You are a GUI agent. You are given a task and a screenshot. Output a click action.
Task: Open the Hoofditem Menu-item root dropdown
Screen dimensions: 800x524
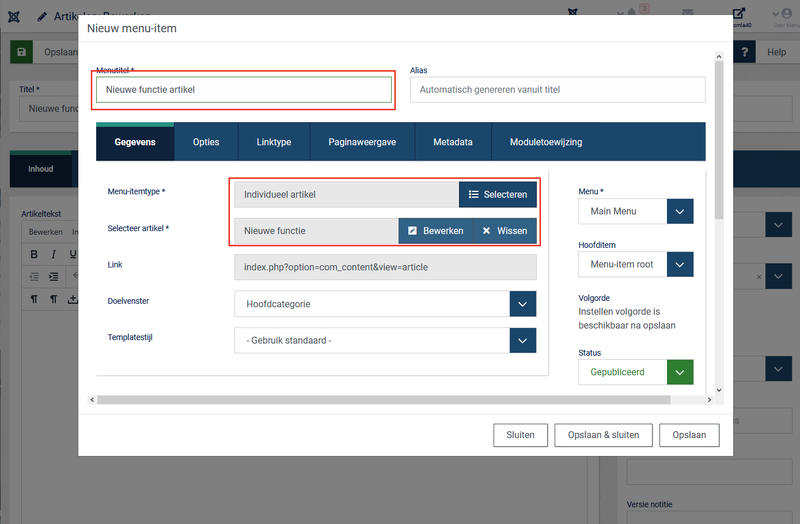click(x=680, y=265)
